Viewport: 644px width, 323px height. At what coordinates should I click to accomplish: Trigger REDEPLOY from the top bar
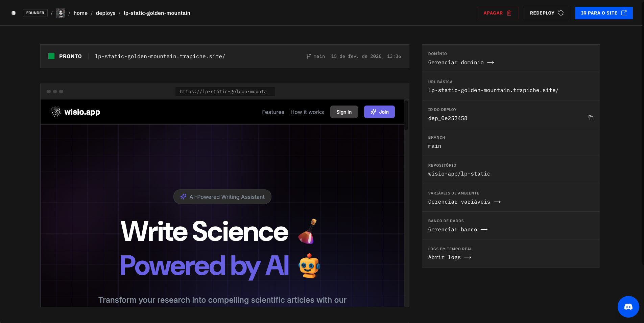coord(546,13)
